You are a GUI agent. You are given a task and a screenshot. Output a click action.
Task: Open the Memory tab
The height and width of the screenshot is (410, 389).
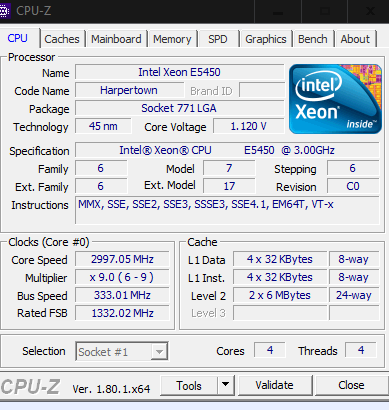coord(172,39)
